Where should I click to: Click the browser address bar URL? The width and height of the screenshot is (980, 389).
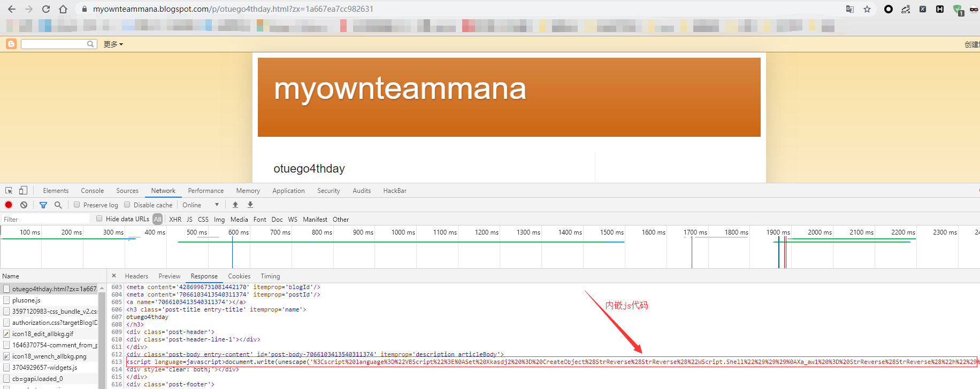[233, 9]
